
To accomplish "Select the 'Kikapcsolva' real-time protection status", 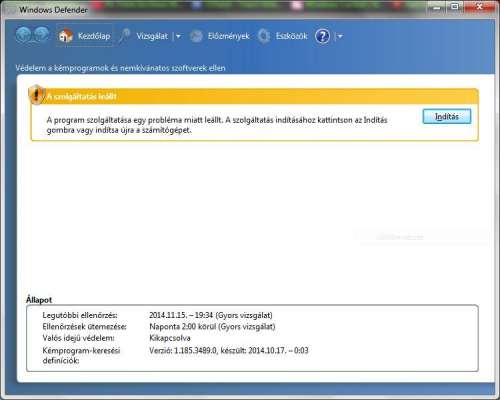I will coord(170,338).
